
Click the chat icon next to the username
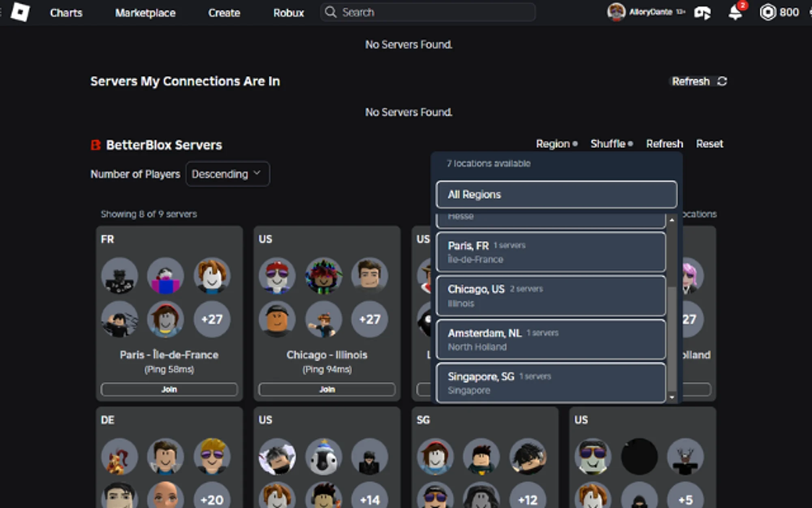[x=702, y=13]
